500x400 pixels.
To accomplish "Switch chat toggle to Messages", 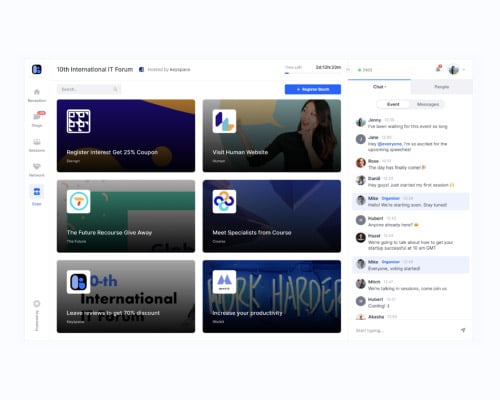I will [x=428, y=104].
